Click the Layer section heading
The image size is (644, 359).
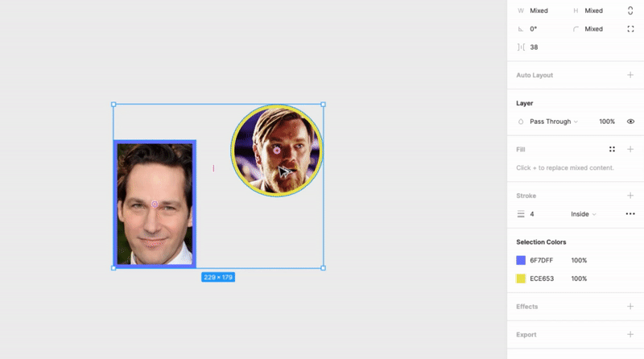point(525,103)
